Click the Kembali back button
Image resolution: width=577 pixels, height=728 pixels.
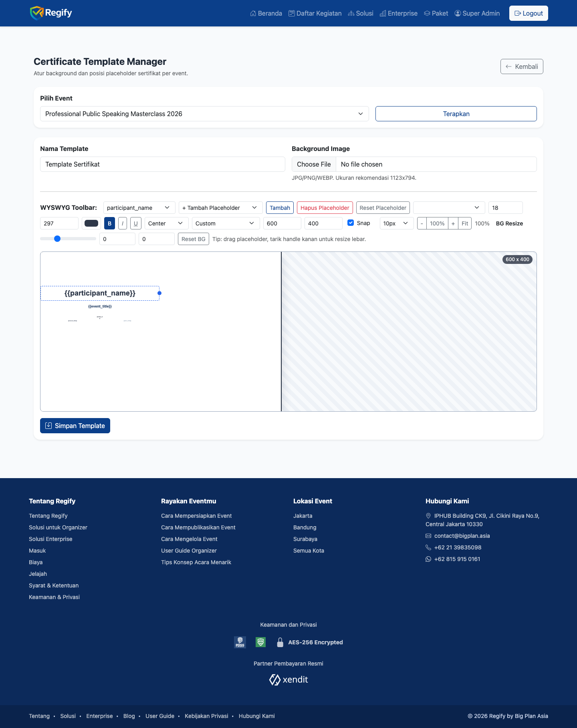[x=522, y=66]
